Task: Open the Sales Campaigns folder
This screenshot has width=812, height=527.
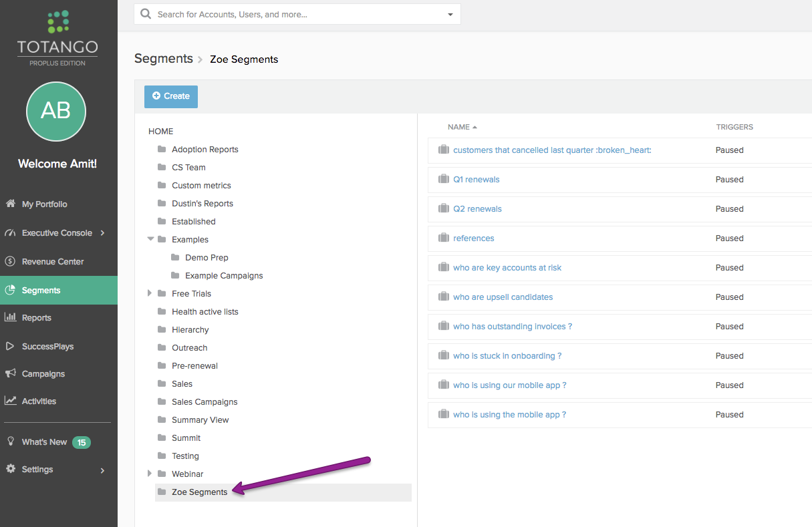Action: coord(205,402)
